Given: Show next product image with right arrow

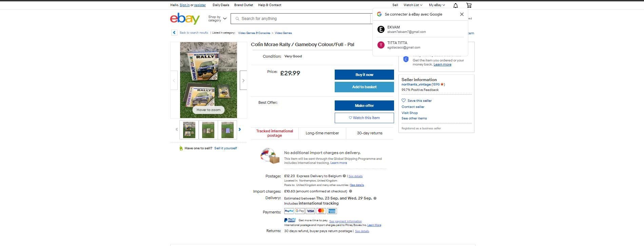Looking at the screenshot, I should click(x=243, y=80).
